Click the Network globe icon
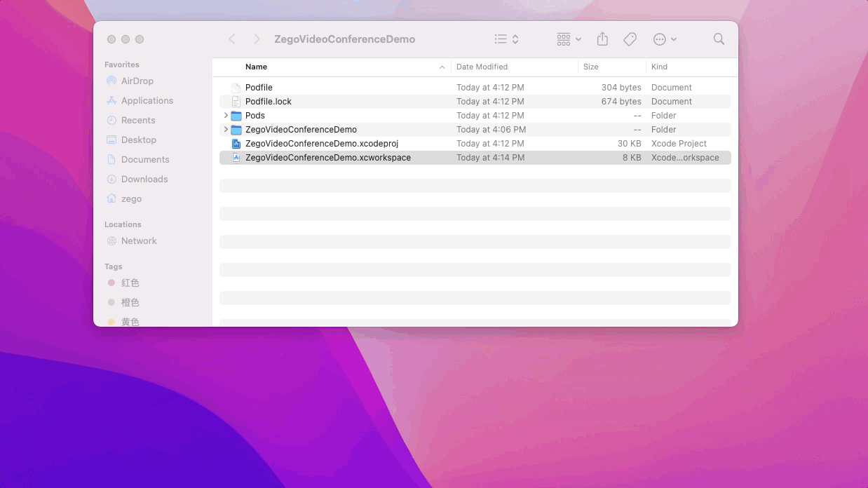Screen dimensions: 868x488 click(111, 240)
